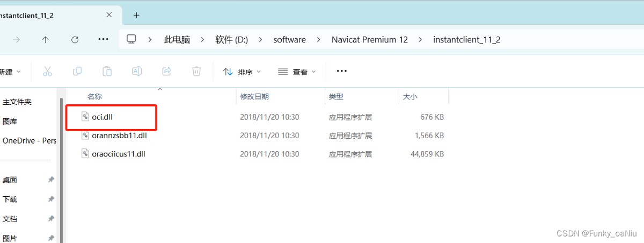Navigate to 软件 (D:) in breadcrumb

[231, 40]
